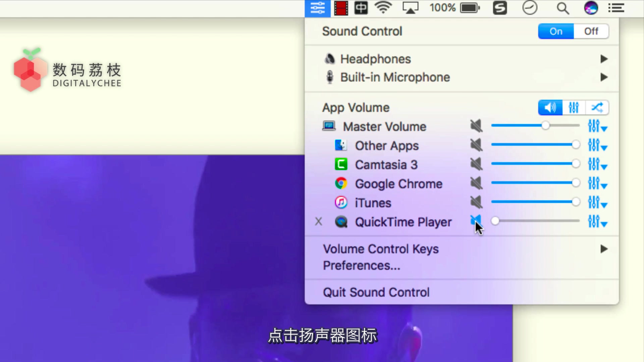The image size is (644, 362).
Task: Click the "QuickTime Player" app label
Action: pyautogui.click(x=403, y=222)
